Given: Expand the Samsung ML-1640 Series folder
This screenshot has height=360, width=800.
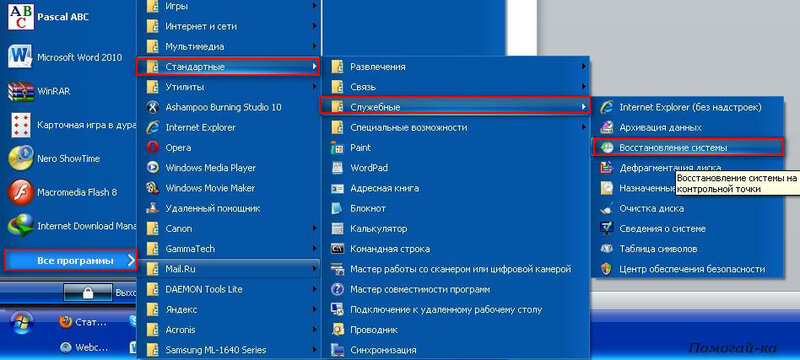Looking at the screenshot, I should (228, 350).
